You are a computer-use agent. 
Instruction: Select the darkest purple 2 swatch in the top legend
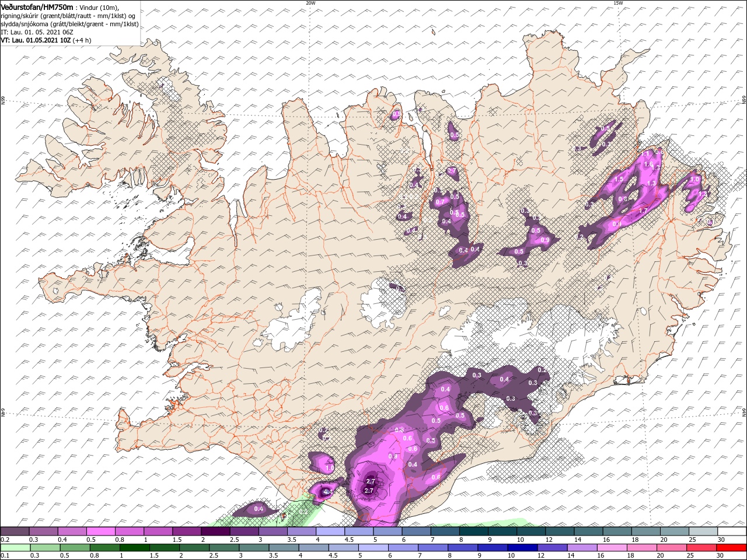[215, 531]
